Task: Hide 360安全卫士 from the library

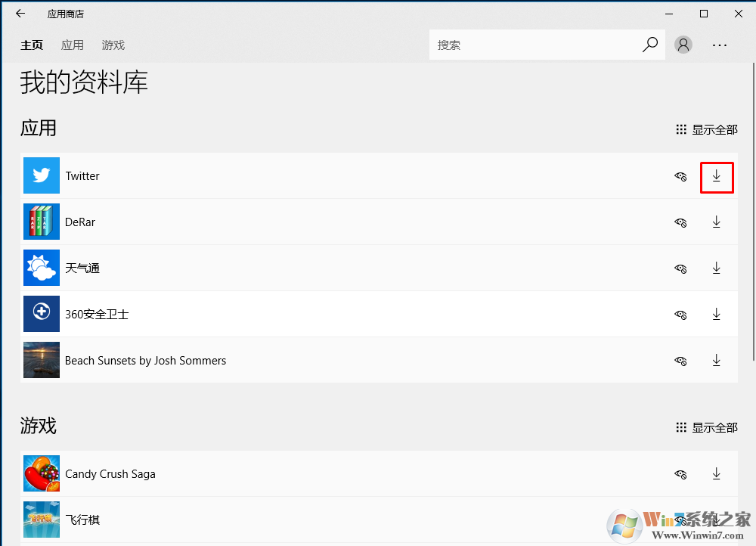Action: click(680, 315)
